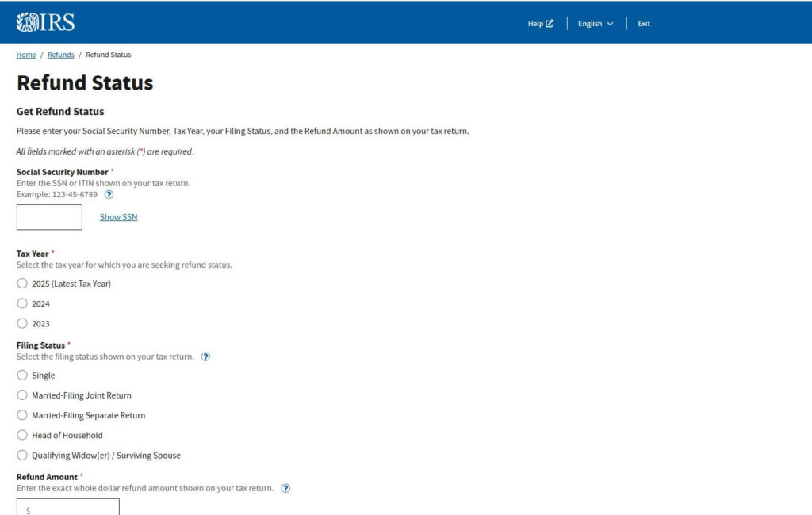Image resolution: width=812 pixels, height=515 pixels.
Task: Choose the 2023 tax year option
Action: (x=22, y=323)
